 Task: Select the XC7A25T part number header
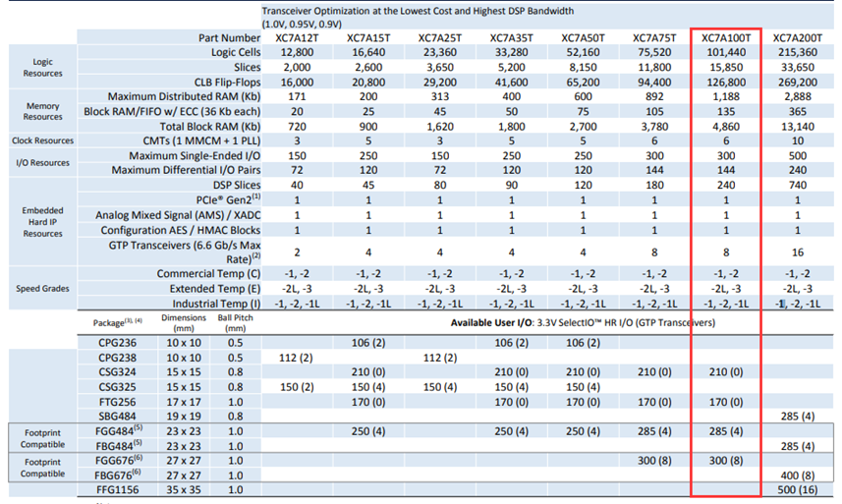[x=440, y=38]
